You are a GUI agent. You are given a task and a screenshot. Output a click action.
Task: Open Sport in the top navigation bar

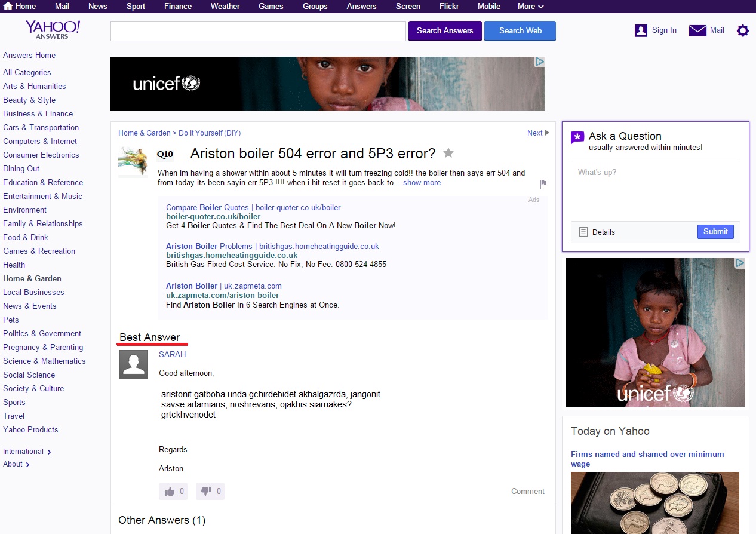coord(136,6)
